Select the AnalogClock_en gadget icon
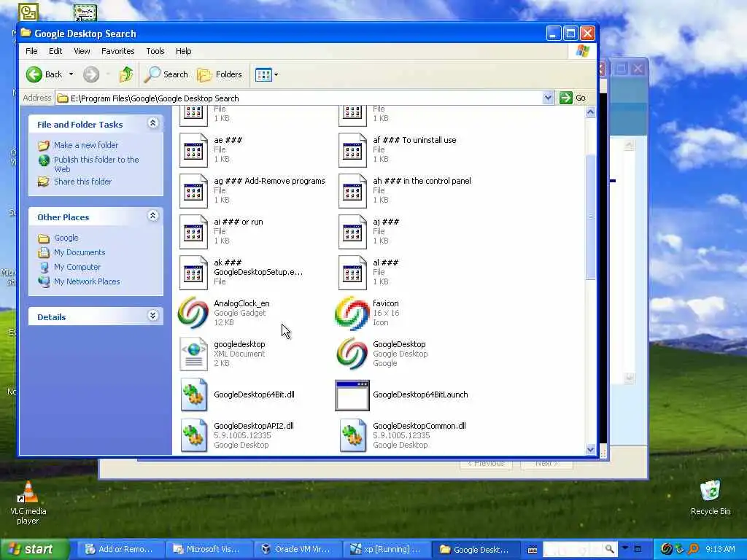The image size is (747, 560). [193, 313]
